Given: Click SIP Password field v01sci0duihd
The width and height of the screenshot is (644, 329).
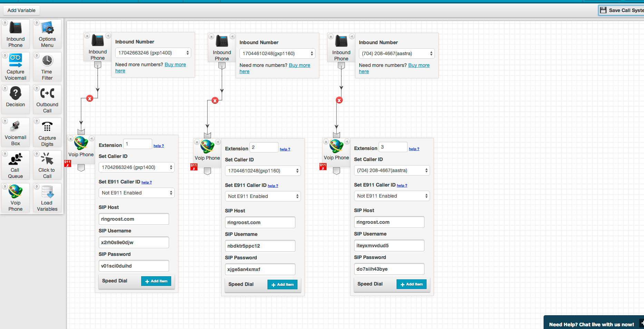Looking at the screenshot, I should coord(134,266).
